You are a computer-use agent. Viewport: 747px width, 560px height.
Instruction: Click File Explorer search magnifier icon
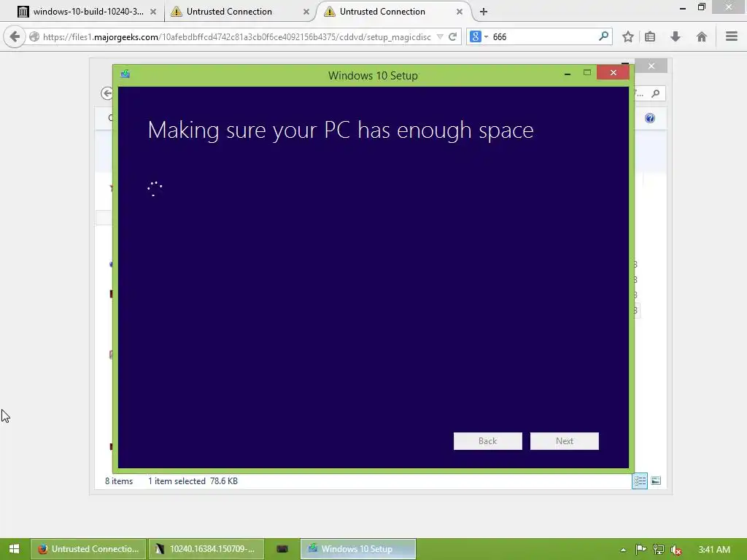[656, 93]
